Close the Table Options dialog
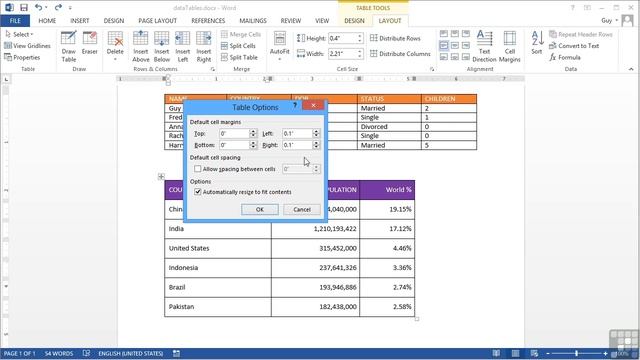The height and width of the screenshot is (360, 640). (x=313, y=106)
